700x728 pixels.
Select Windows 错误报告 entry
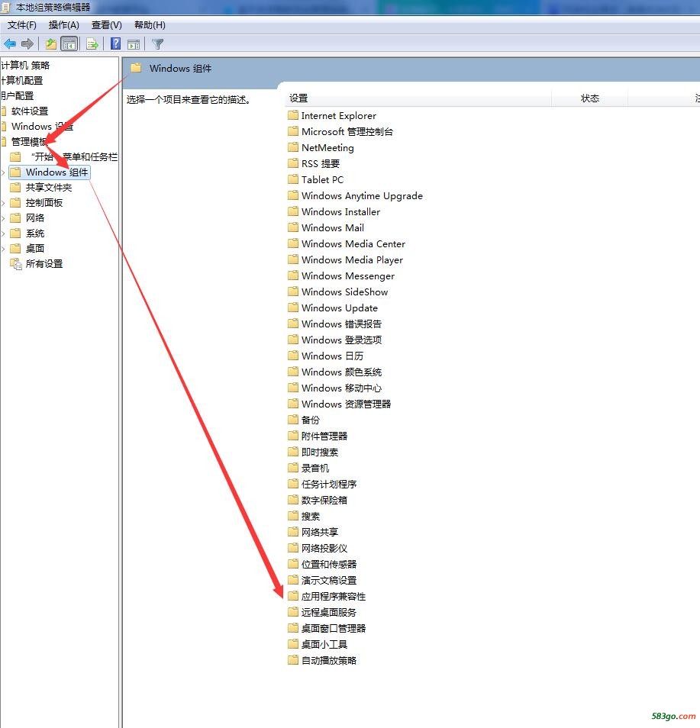tap(341, 324)
